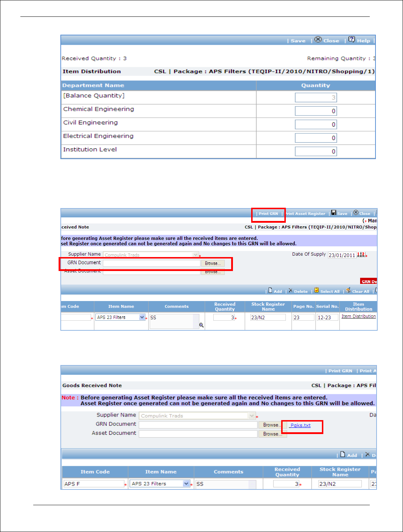
Task: Click the Add page icon in bottom grid toolbar
Action: (343, 454)
